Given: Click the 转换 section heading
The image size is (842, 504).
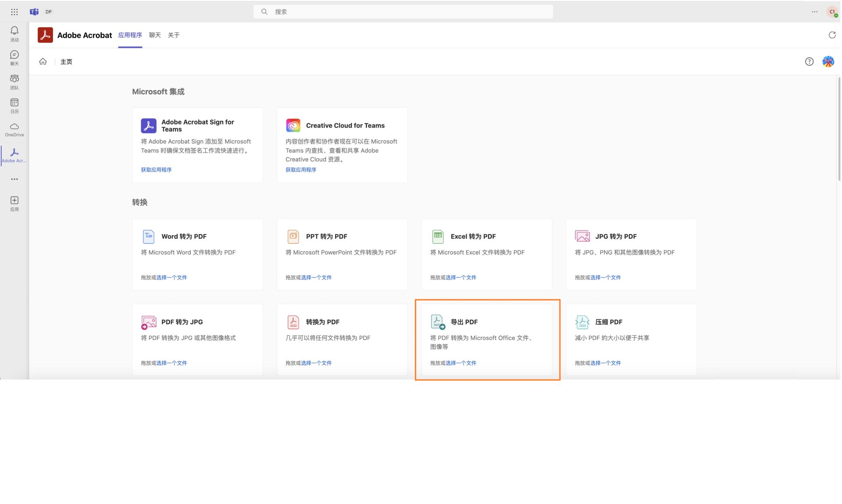Looking at the screenshot, I should tap(139, 202).
